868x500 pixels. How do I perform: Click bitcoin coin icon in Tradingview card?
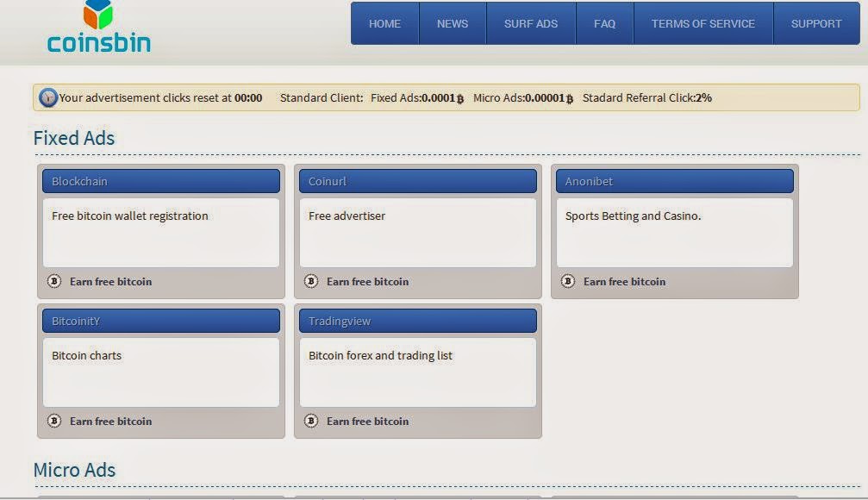[311, 421]
